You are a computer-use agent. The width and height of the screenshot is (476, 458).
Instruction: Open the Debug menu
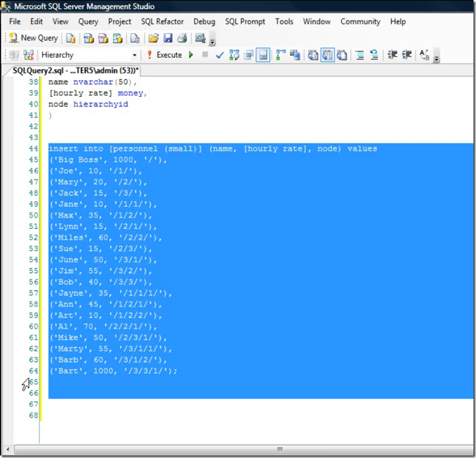coord(204,22)
